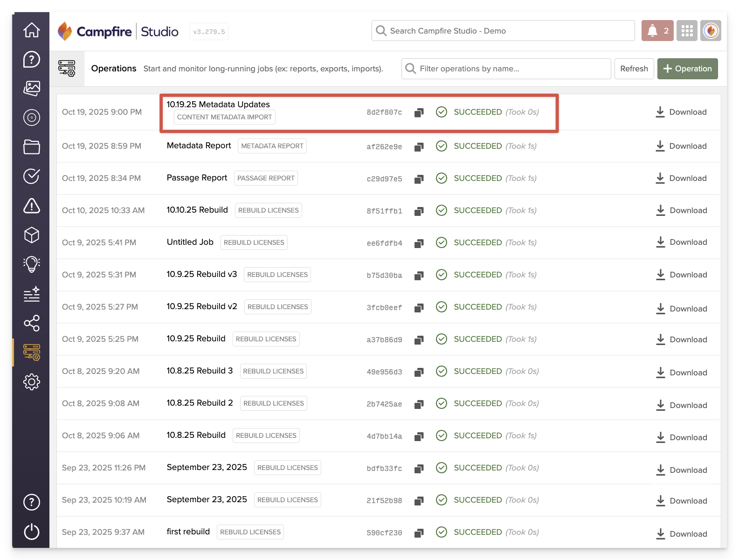Open the user profile avatar menu
The width and height of the screenshot is (739, 560).
[x=711, y=31]
